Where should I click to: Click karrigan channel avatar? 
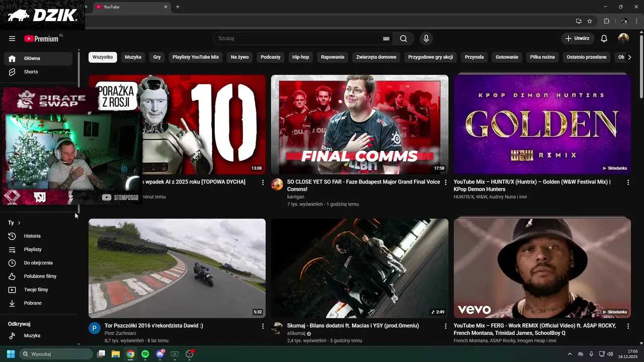pyautogui.click(x=277, y=185)
